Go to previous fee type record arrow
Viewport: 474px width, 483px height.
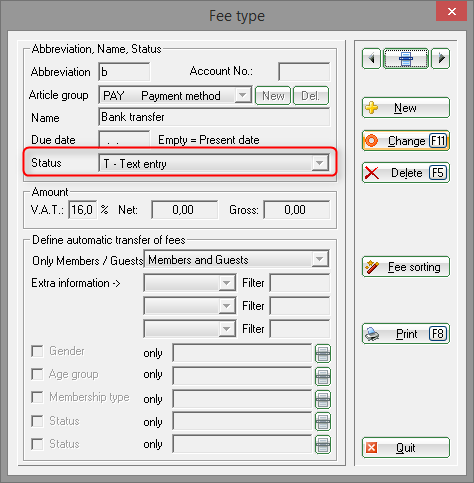[371, 59]
